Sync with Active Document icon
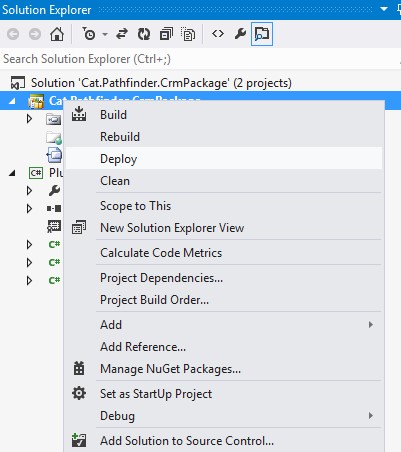Screen dimensions: 401x452 [x=122, y=34]
